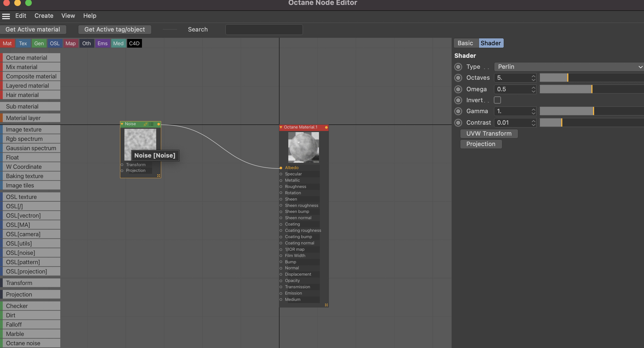
Task: Click the Noise node Transform input port
Action: 122,165
